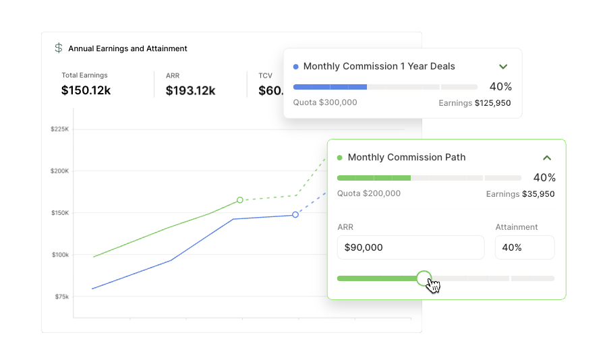Image resolution: width=607 pixels, height=364 pixels.
Task: Click the $225K axis label
Action: tap(59, 129)
